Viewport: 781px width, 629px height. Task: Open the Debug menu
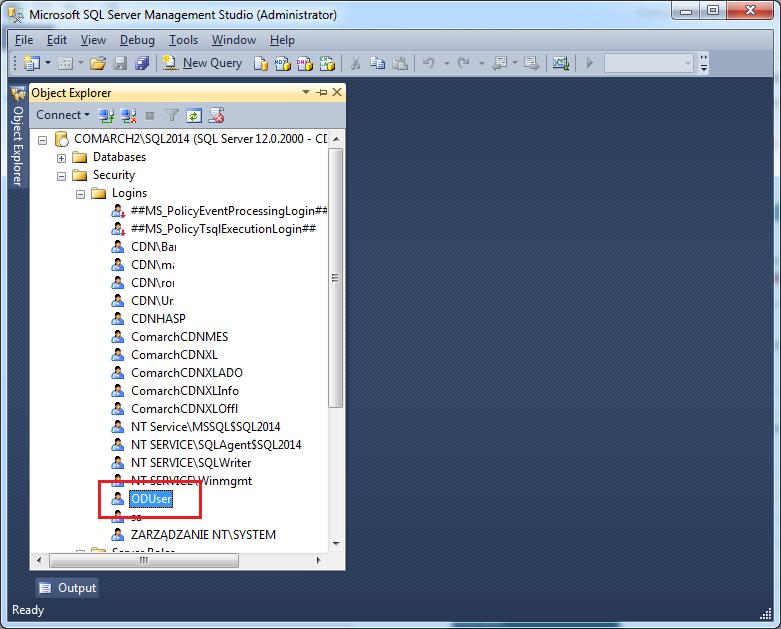click(137, 40)
